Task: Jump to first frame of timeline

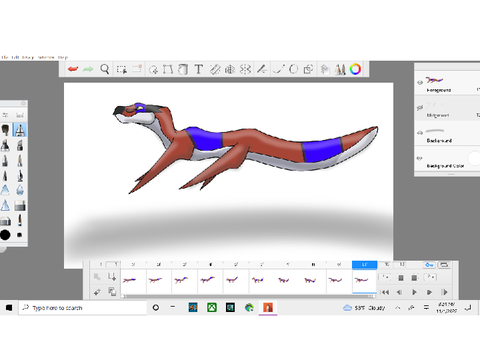Action: (385, 292)
